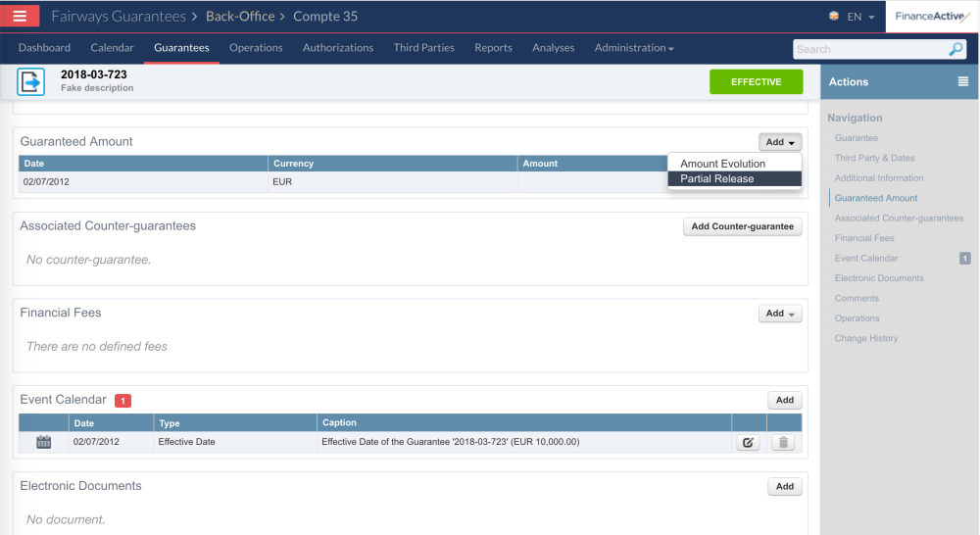This screenshot has height=535, width=980.
Task: Click the language flag icon
Action: point(834,17)
